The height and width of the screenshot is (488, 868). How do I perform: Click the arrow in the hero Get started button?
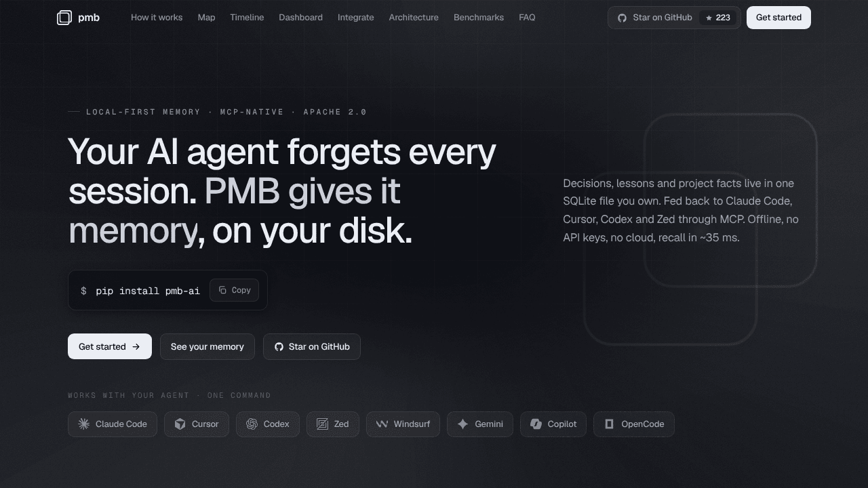pos(136,347)
